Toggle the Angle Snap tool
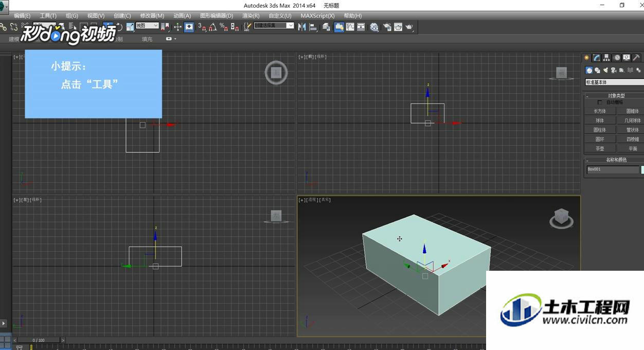The image size is (644, 350). (x=212, y=27)
